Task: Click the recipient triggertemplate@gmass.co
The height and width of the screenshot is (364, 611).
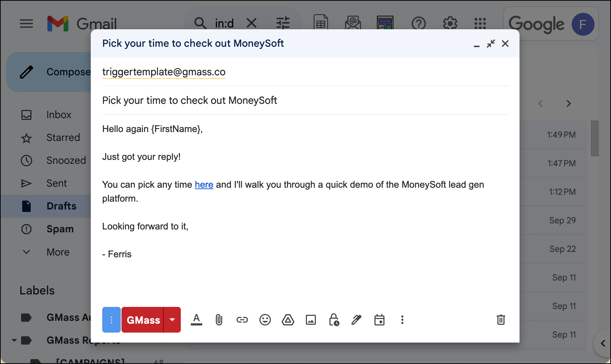Action: [164, 72]
